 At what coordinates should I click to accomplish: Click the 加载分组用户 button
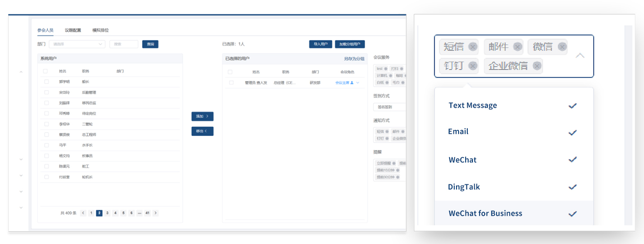[350, 44]
